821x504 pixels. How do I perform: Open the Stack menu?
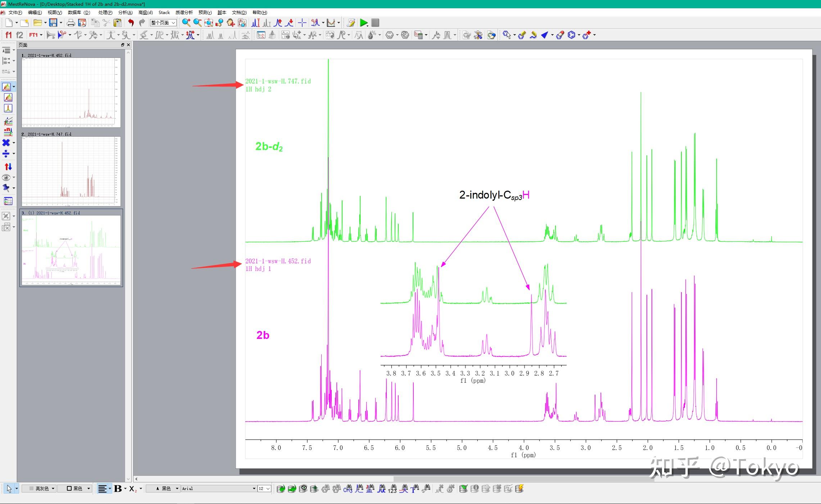point(164,13)
